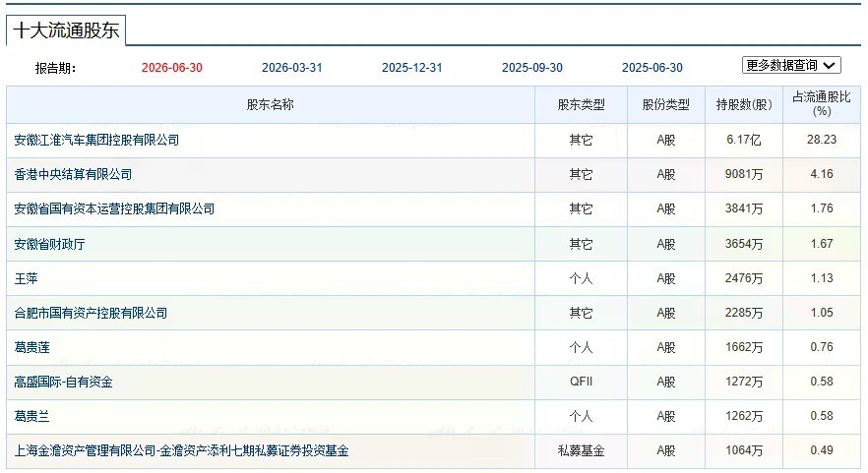Click the 股东类型 column header

[581, 104]
